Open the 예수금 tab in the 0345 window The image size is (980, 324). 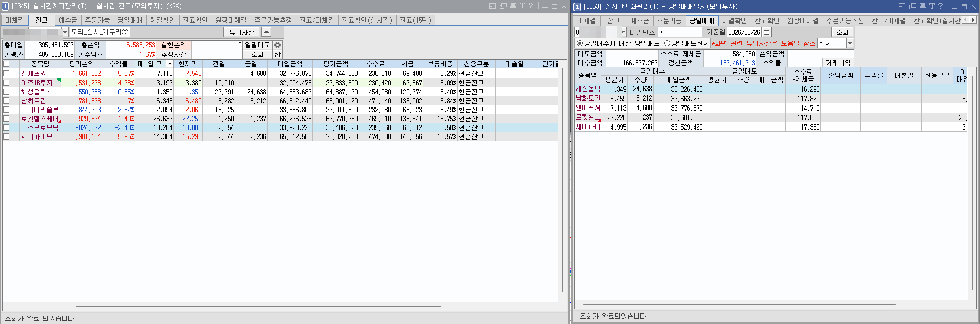coord(68,20)
